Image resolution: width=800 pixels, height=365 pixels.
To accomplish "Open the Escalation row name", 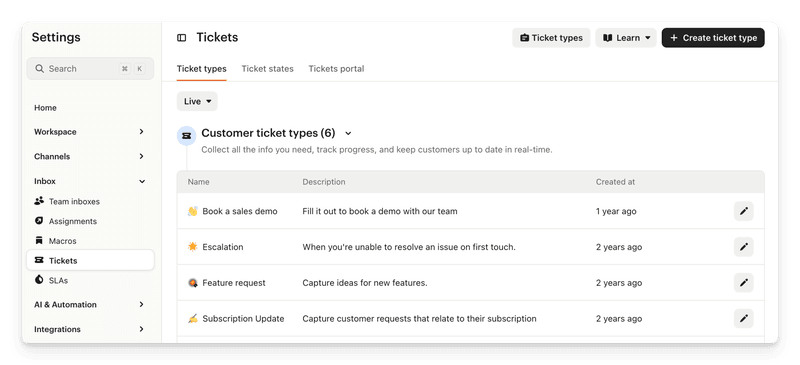I will pyautogui.click(x=223, y=247).
